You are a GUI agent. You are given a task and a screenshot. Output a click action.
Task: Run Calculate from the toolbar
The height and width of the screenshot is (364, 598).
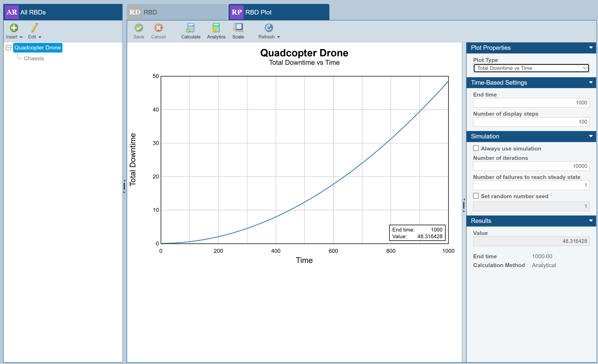click(x=190, y=28)
